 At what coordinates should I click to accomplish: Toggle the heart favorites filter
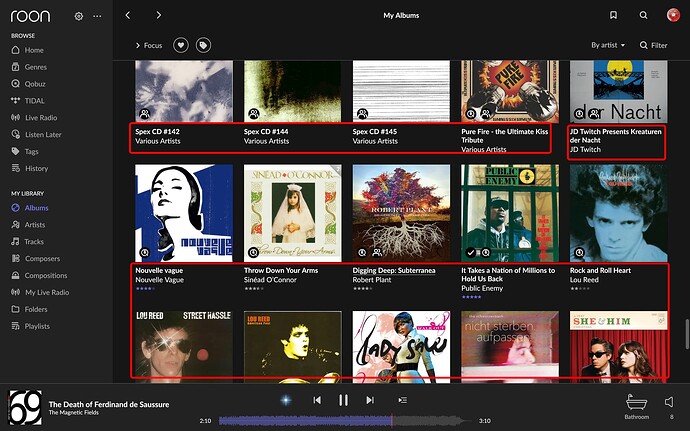180,45
